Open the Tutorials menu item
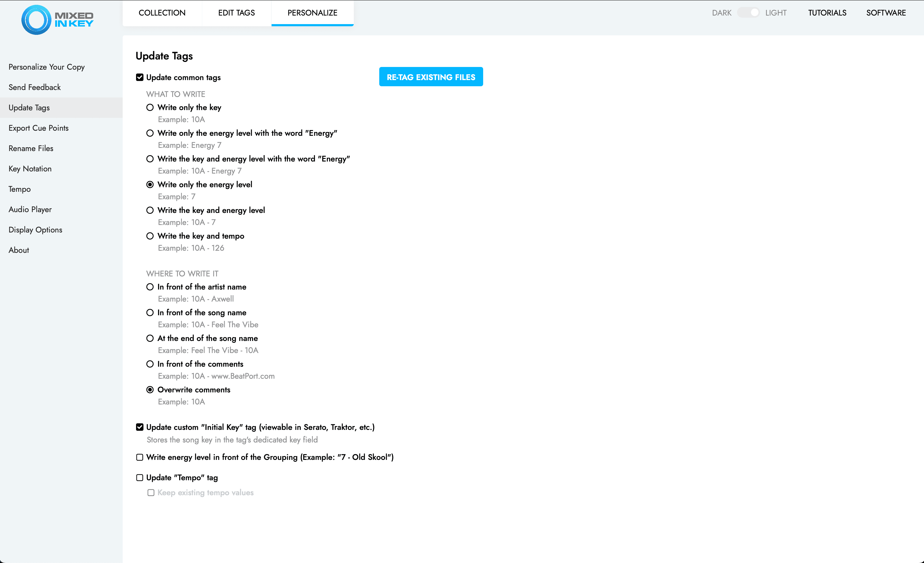Viewport: 924px width, 563px height. 827,13
